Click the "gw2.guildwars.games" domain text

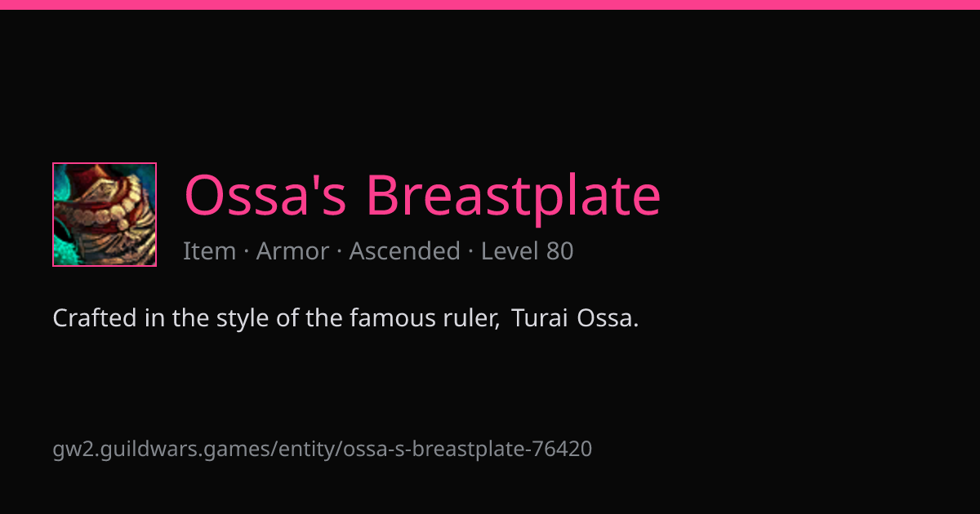pyautogui.click(x=163, y=449)
